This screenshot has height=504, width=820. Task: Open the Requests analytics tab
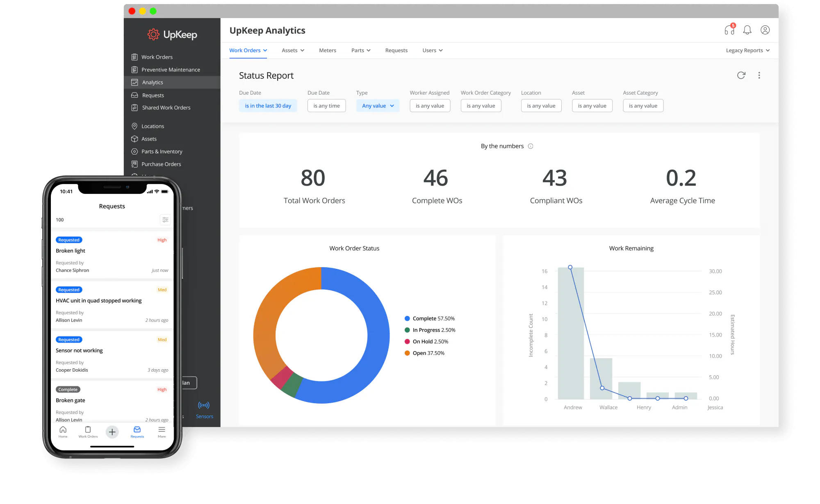(396, 50)
